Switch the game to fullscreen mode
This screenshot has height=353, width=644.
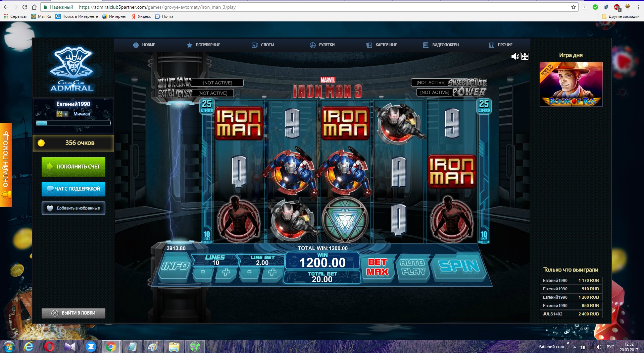(x=525, y=56)
